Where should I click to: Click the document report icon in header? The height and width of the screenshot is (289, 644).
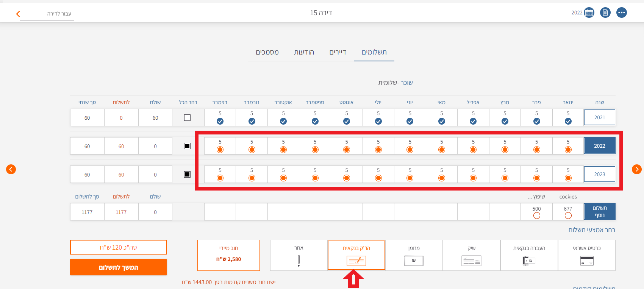[x=605, y=12]
